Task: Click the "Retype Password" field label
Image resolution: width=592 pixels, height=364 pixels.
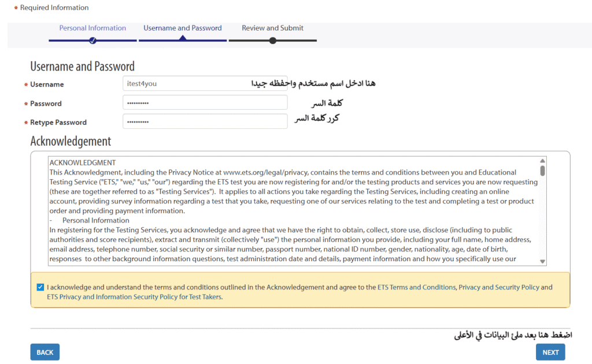Action: point(58,122)
